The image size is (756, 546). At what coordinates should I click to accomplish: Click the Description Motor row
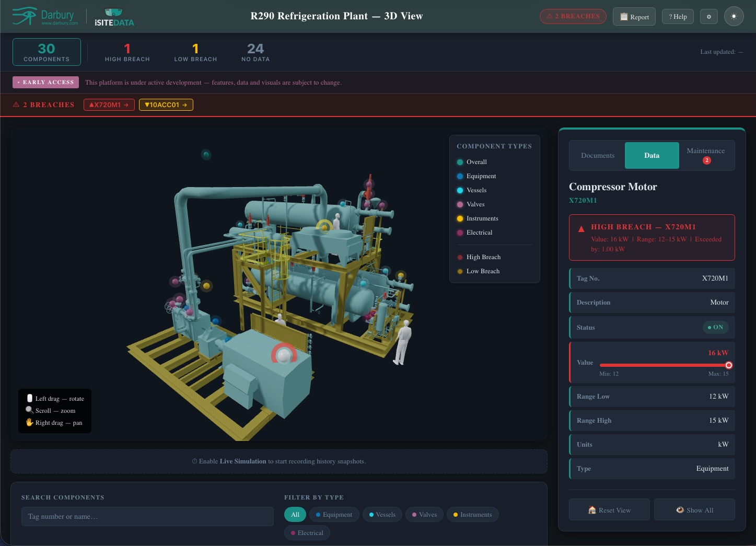[652, 303]
